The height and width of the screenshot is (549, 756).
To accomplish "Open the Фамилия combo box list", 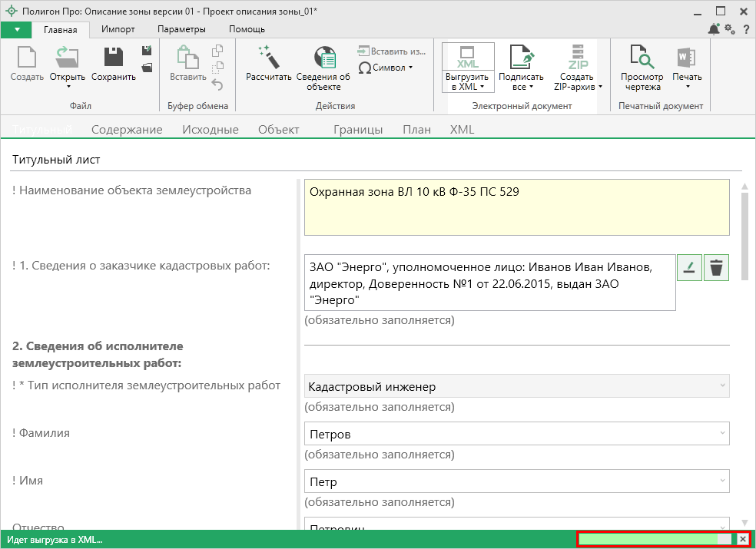I will pos(722,434).
